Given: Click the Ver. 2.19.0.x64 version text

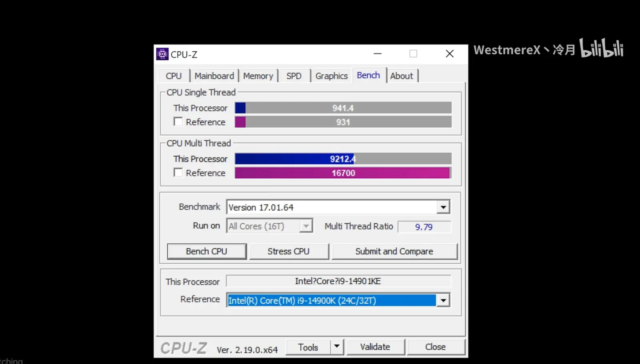Looking at the screenshot, I should 247,350.
